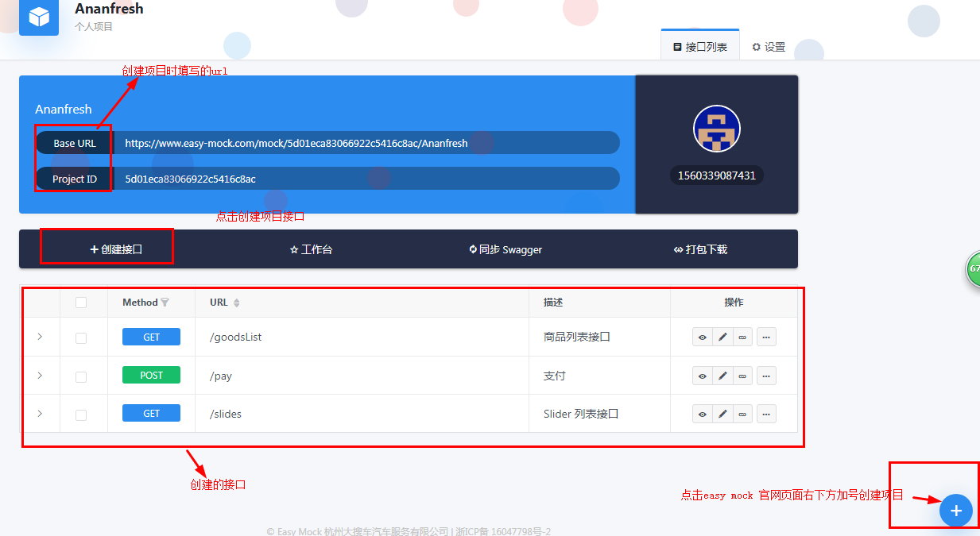Edit the /goodsList interface with pencil icon
The image size is (980, 536).
[722, 337]
